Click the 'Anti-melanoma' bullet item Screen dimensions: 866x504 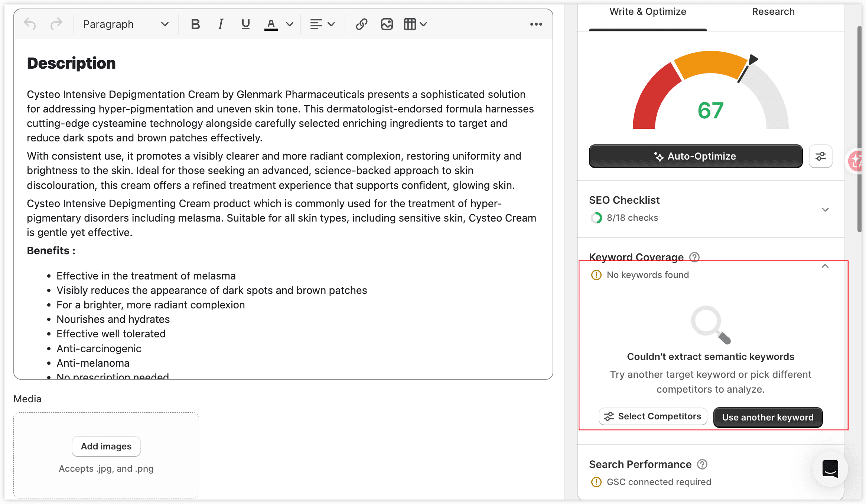tap(93, 363)
